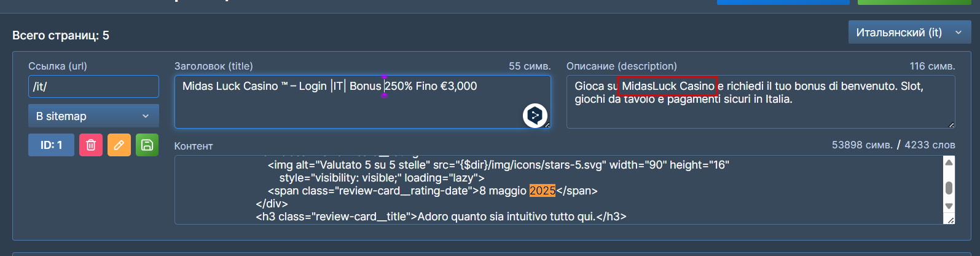
Task: Click the content scrollbar down arrow
Action: tap(949, 206)
